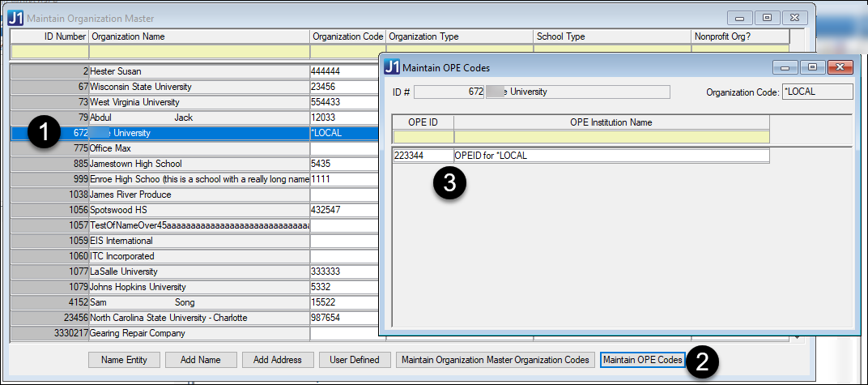Image resolution: width=868 pixels, height=385 pixels.
Task: Click the Maintain OPE Codes button
Action: 643,360
